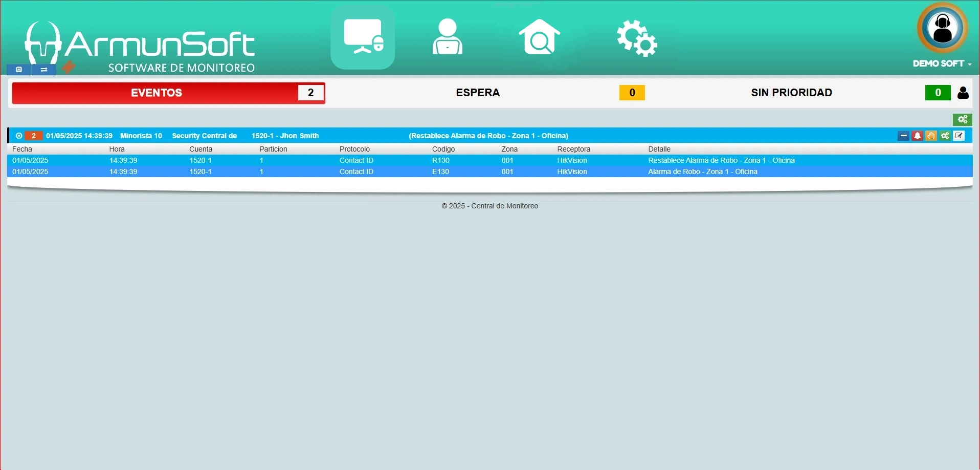The width and height of the screenshot is (980, 470).
Task: Click the green gears icon in event header
Action: pos(945,136)
